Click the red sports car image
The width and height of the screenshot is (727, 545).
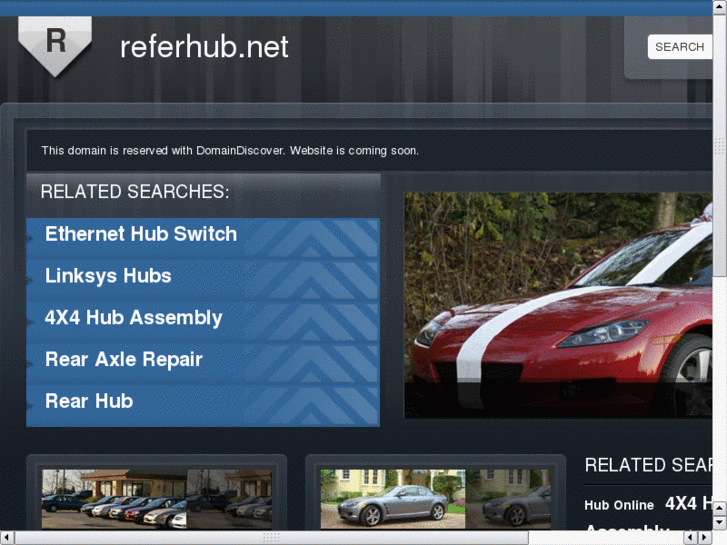coord(558,305)
